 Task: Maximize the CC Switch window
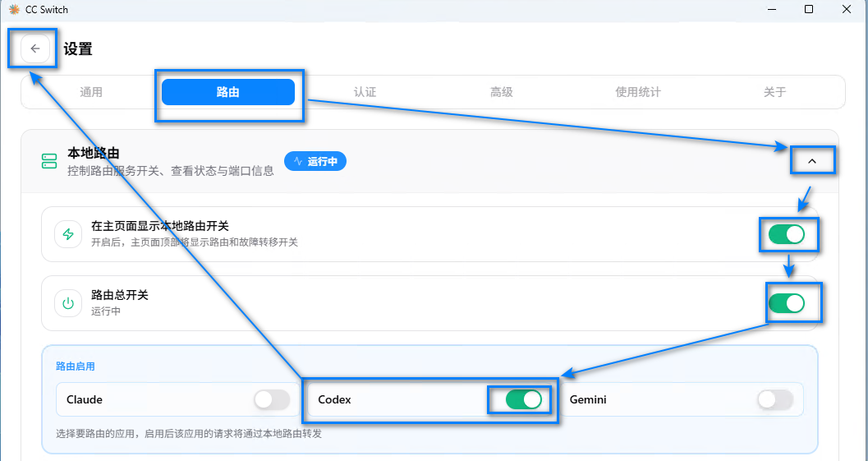coord(809,9)
